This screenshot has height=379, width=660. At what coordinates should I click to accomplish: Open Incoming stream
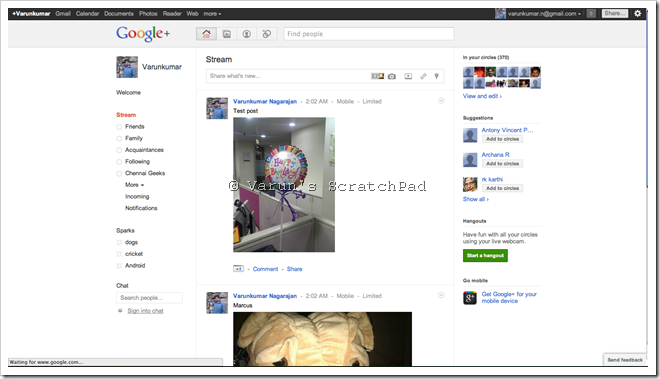click(x=137, y=197)
